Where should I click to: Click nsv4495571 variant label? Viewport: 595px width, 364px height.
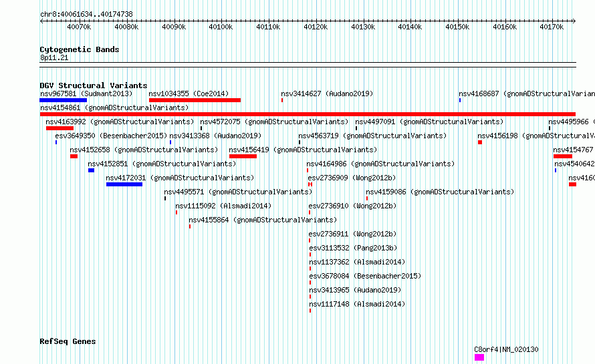click(238, 192)
